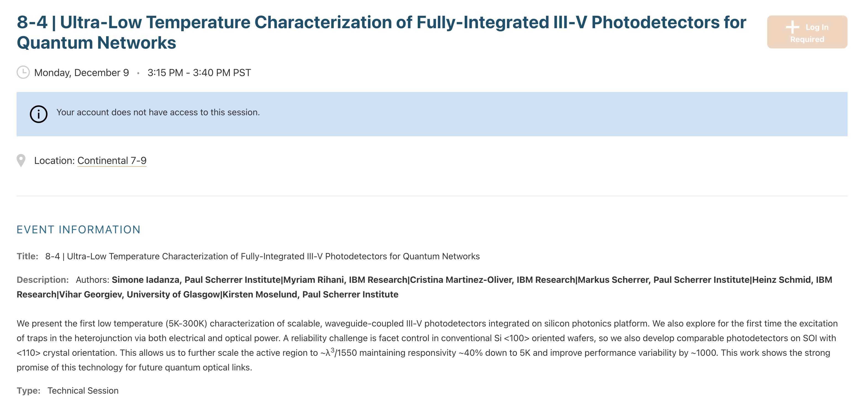Click the Technical Session type value
Viewport: 868px width, 413px height.
(x=83, y=390)
